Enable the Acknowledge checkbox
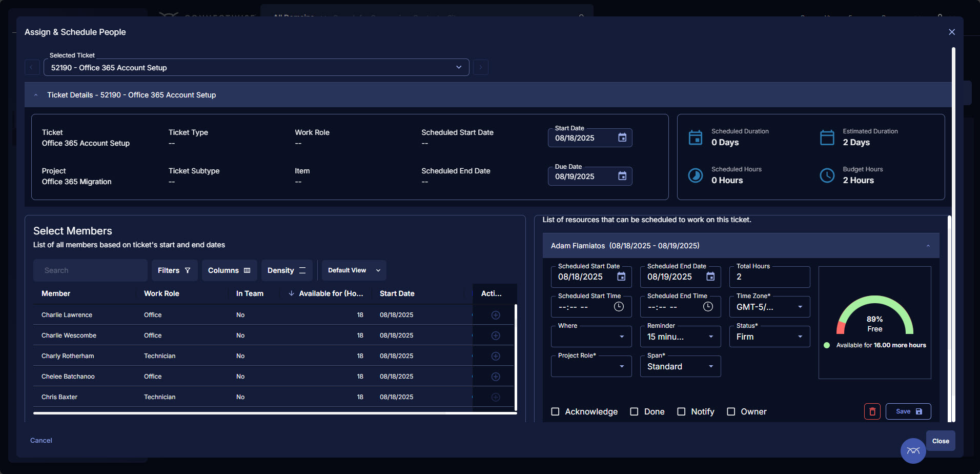 [x=555, y=411]
